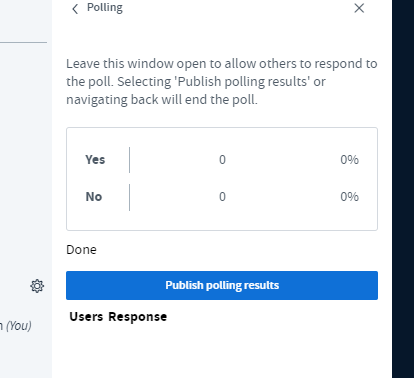Go back using the chevron beside Polling

[x=75, y=9]
